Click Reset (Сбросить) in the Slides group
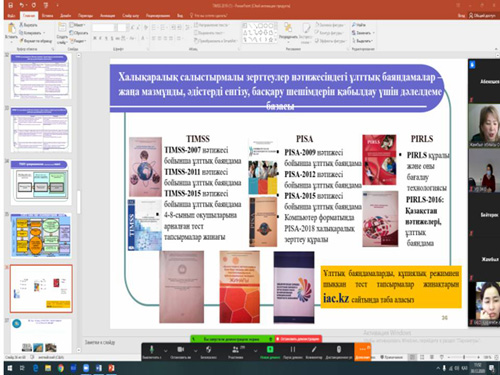The width and height of the screenshot is (500, 375). tap(79, 33)
